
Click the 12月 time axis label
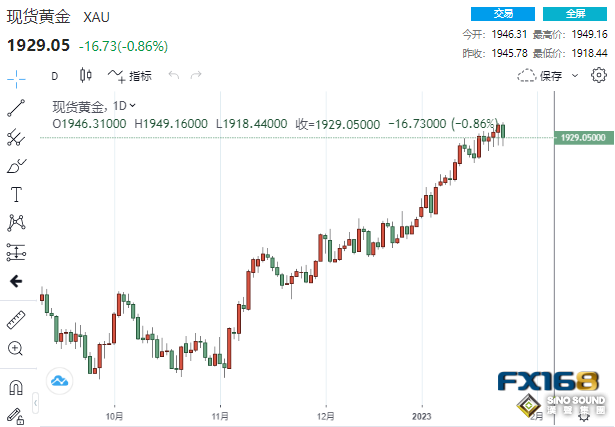tap(326, 416)
